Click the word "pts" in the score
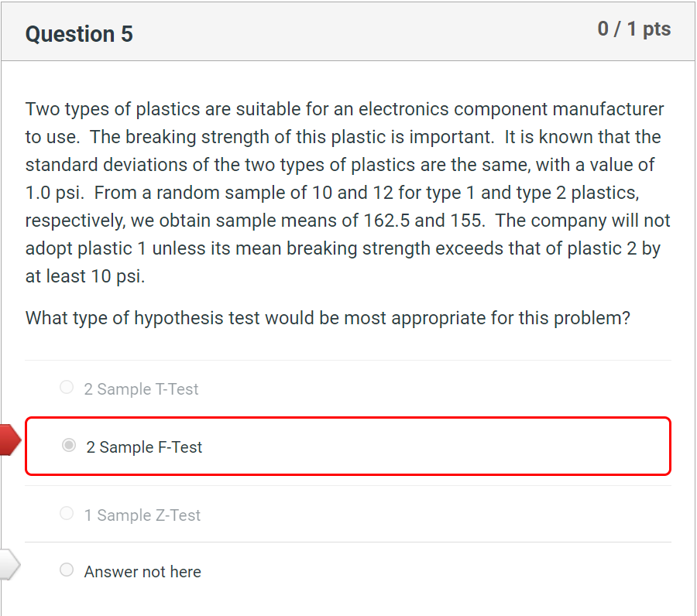This screenshot has height=616, width=697. pyautogui.click(x=657, y=29)
